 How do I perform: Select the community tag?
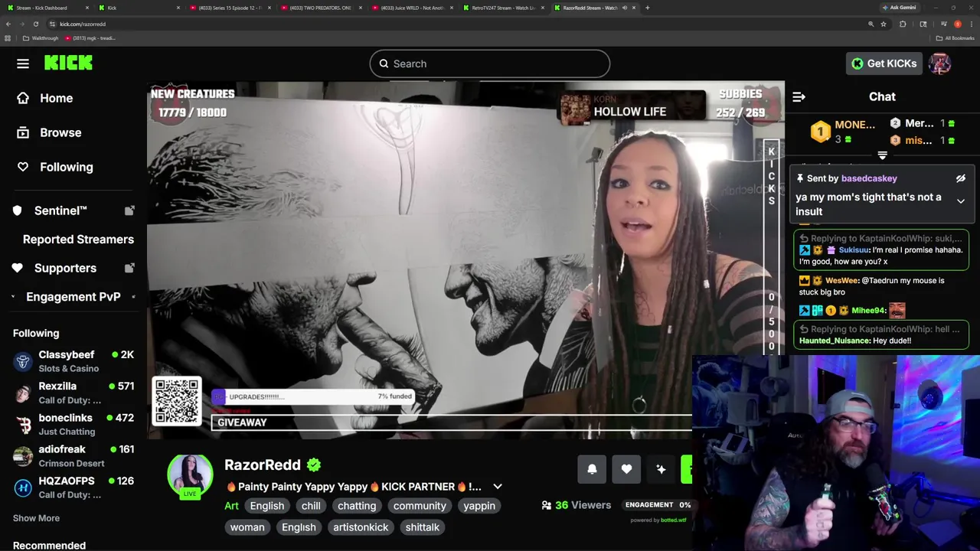[x=420, y=506]
